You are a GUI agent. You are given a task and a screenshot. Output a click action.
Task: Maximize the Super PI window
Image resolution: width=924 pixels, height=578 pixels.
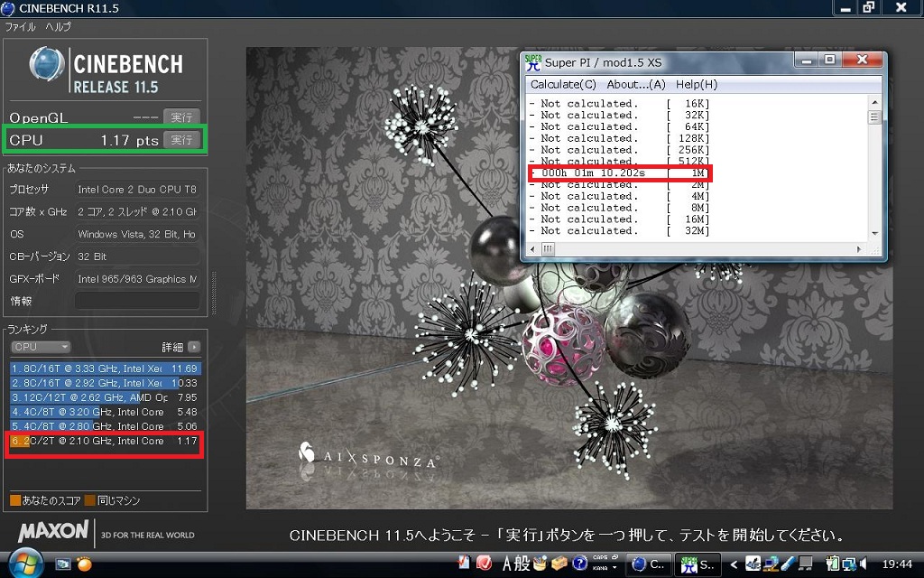click(x=829, y=60)
